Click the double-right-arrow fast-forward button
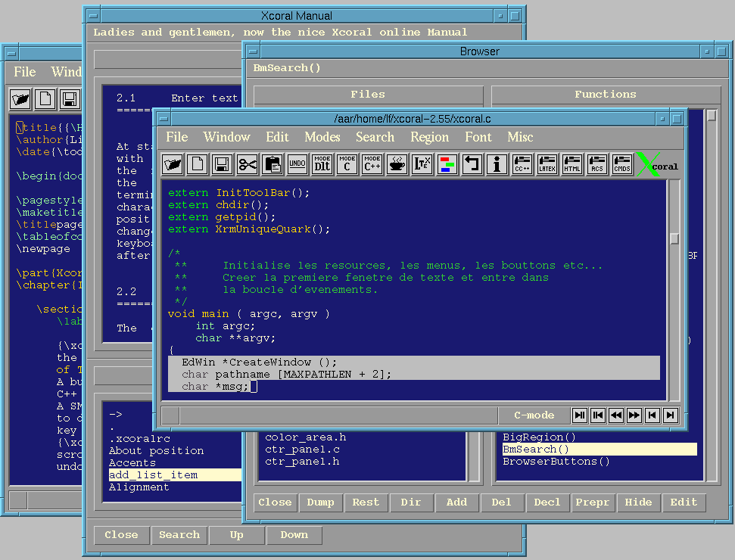The image size is (735, 560). pos(634,415)
